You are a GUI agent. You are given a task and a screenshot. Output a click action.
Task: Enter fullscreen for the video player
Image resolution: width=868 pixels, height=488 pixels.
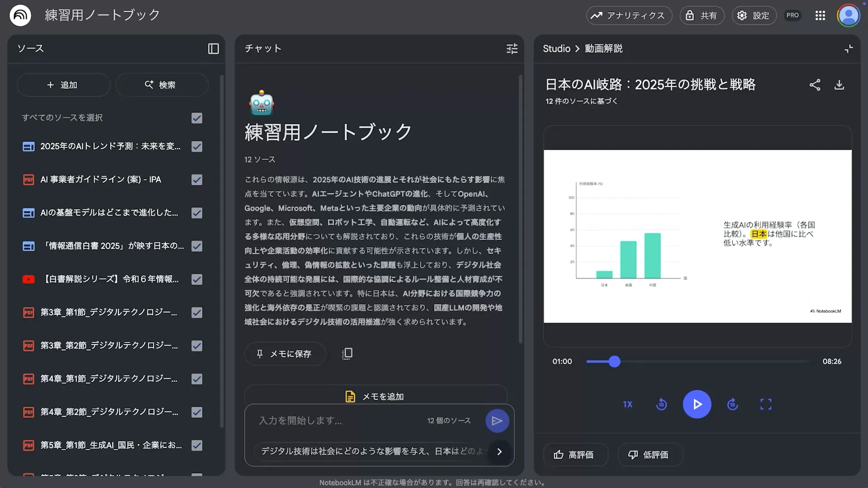coord(766,404)
